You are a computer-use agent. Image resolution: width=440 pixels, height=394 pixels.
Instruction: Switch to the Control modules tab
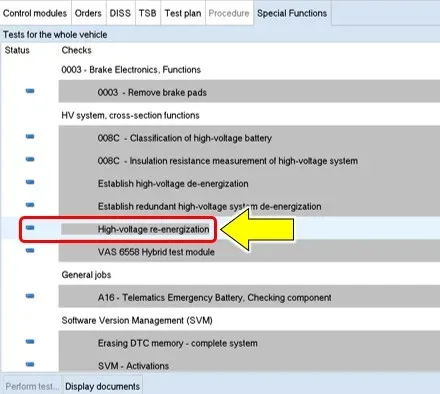tap(35, 13)
